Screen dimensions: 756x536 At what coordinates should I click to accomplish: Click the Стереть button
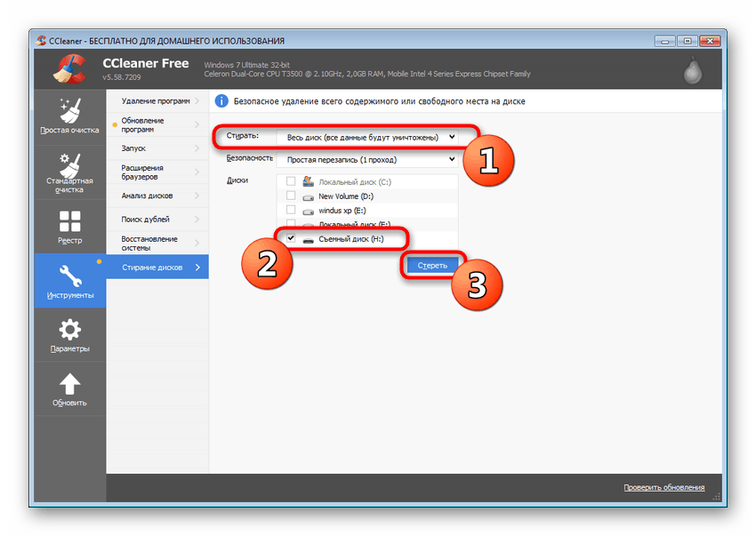click(x=432, y=266)
